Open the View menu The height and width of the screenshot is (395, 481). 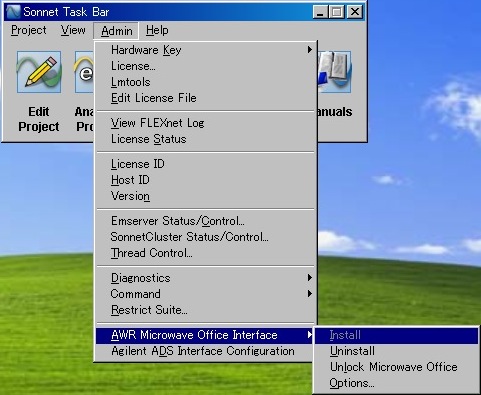coord(73,30)
